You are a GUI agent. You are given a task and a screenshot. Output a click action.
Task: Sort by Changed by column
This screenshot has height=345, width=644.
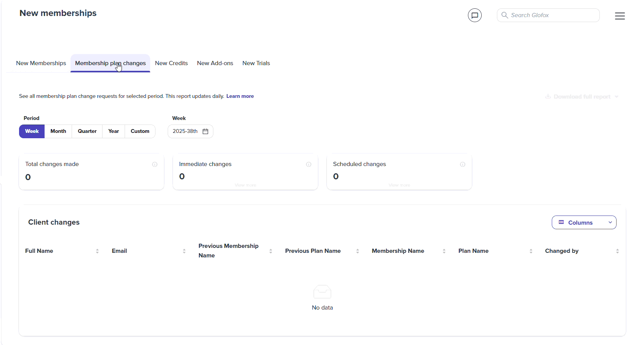click(617, 251)
